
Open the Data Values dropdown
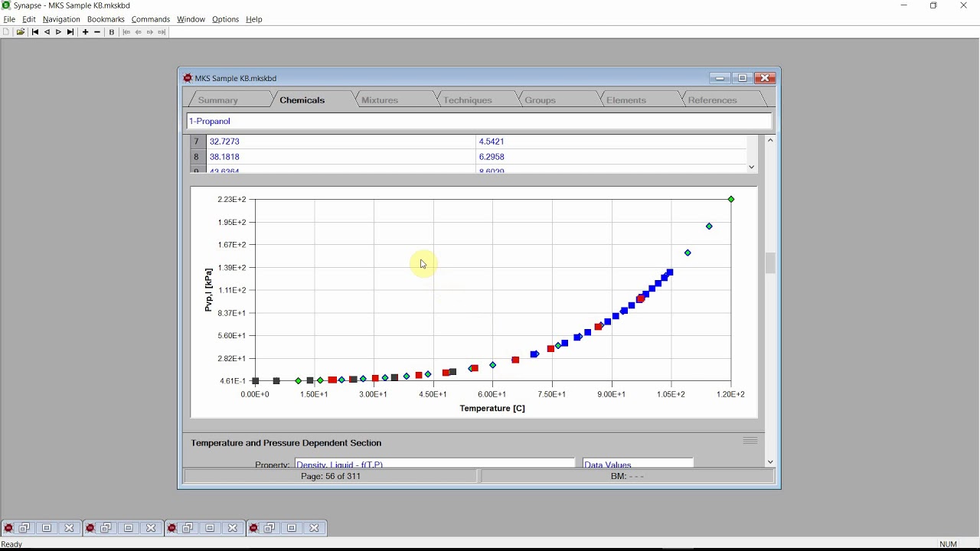pyautogui.click(x=638, y=464)
